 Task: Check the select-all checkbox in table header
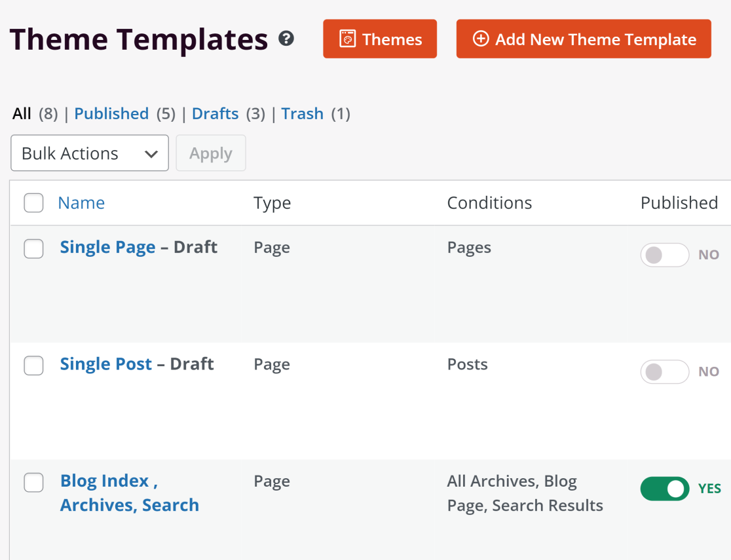[33, 203]
